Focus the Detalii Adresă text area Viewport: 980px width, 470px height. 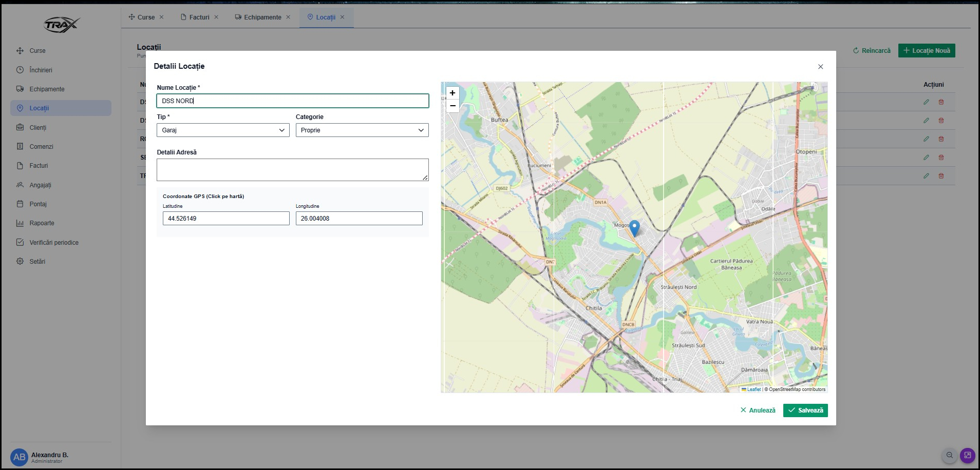click(292, 170)
